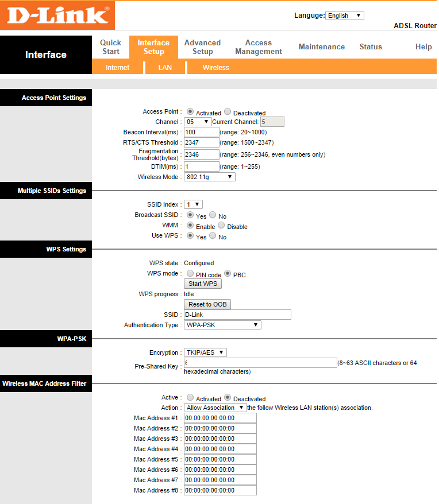
Task: Select WMM Enable radio button
Action: tap(190, 226)
